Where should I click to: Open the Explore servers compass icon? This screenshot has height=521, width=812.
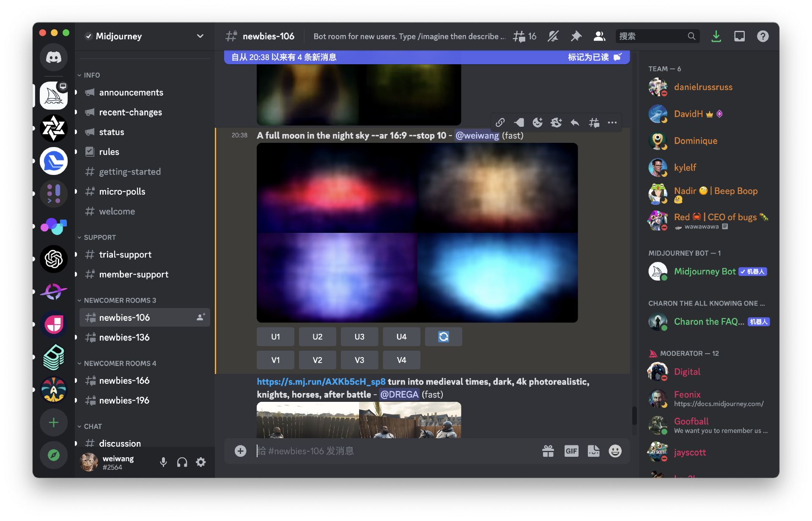pos(54,455)
